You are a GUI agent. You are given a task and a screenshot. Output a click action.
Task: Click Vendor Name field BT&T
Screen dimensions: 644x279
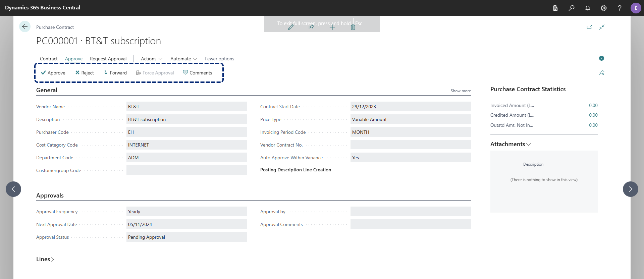pos(186,107)
